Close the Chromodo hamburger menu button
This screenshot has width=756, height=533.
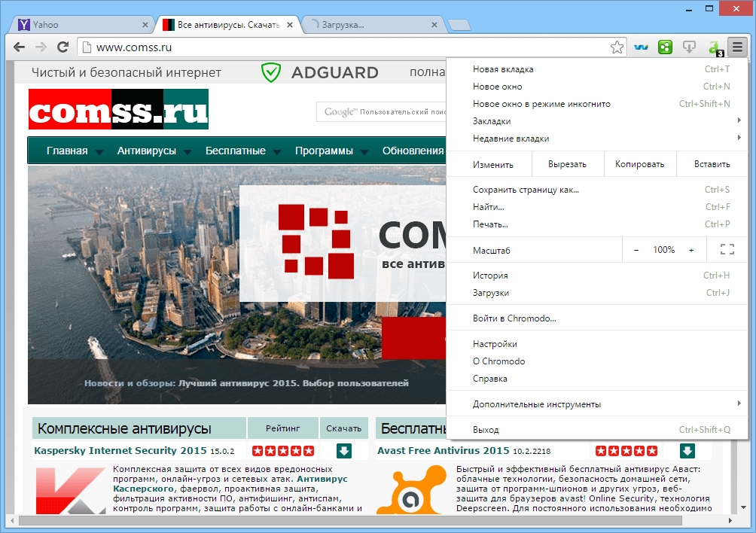(x=737, y=47)
